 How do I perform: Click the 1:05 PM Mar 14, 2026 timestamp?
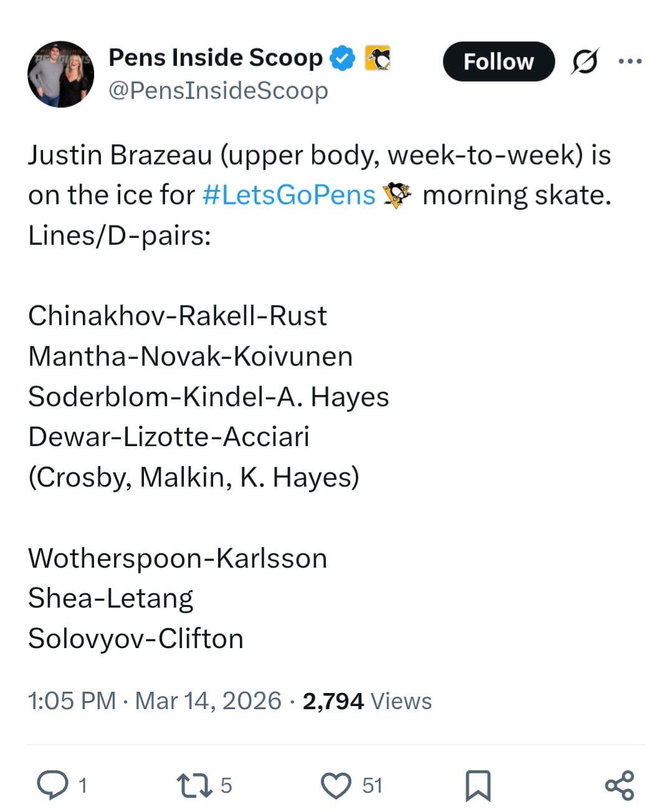pyautogui.click(x=155, y=700)
